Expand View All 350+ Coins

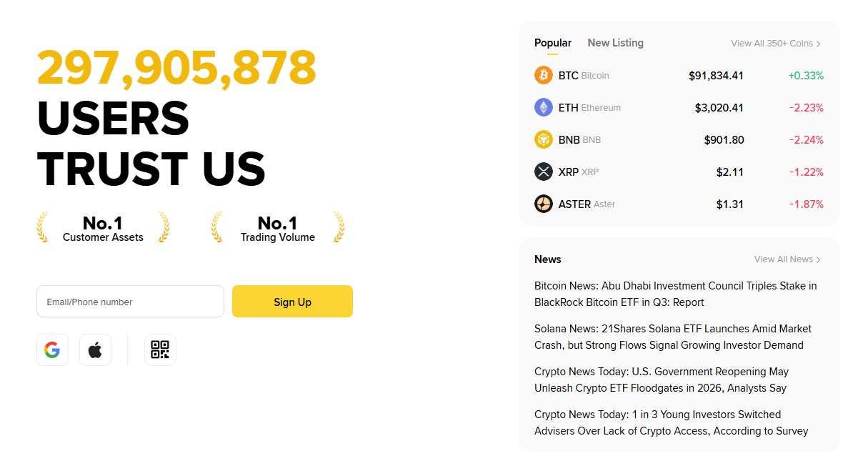(x=775, y=44)
